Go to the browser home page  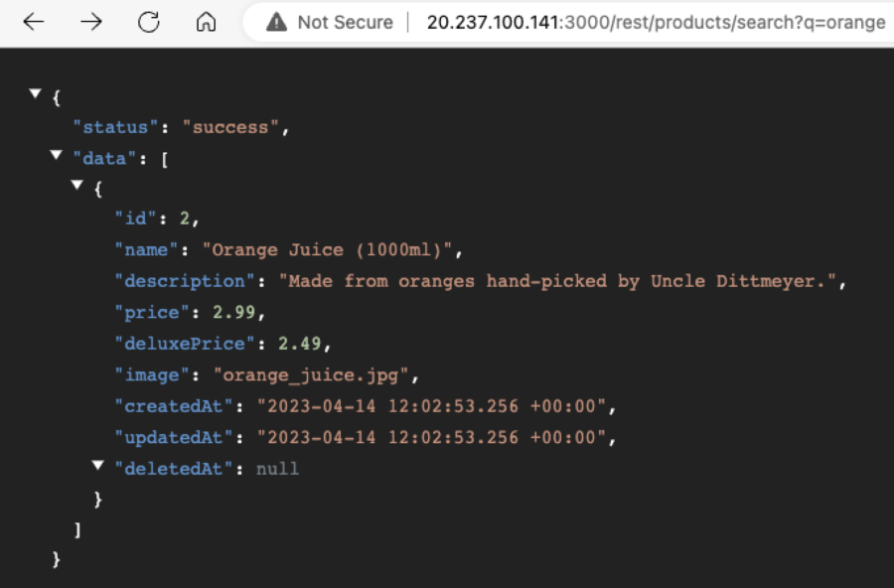[x=207, y=22]
